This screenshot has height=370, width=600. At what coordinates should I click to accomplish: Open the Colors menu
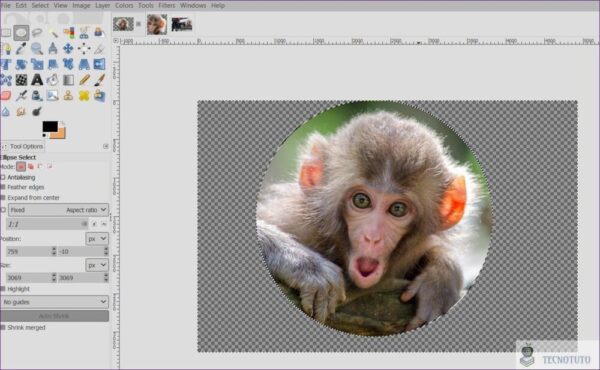click(124, 5)
